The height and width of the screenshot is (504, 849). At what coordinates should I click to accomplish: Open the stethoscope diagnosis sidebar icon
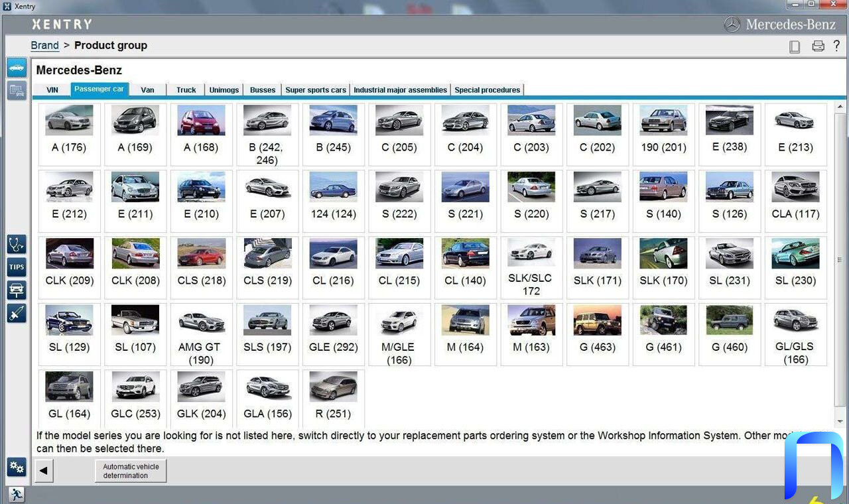(17, 244)
